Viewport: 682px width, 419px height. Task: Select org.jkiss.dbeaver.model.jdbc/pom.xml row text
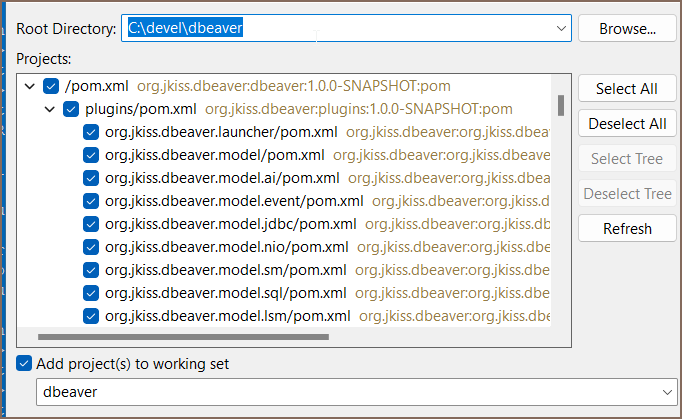231,224
